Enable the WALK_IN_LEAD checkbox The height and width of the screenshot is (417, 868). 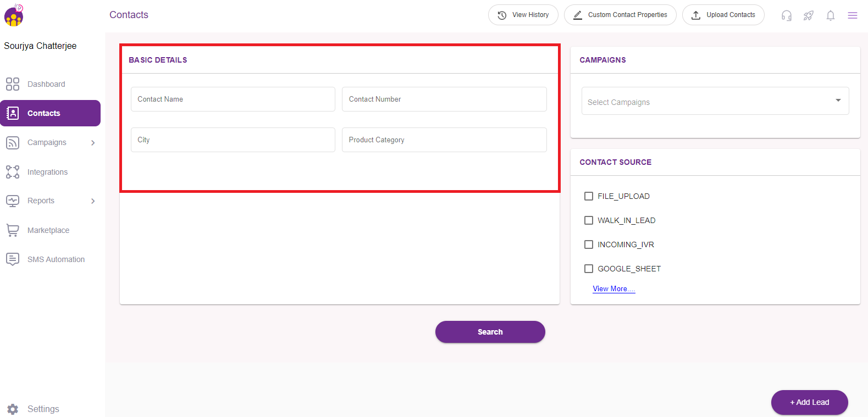589,220
